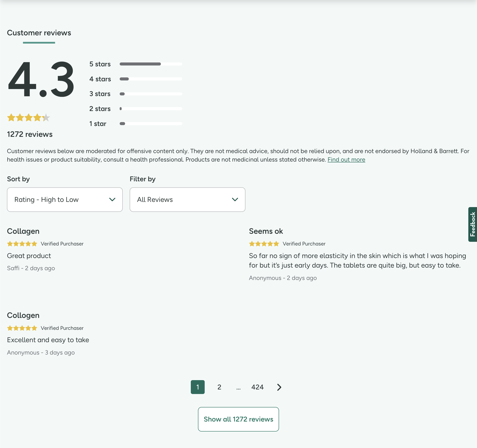Click a star icon beside Seems ok review
The image size is (477, 448).
264,244
